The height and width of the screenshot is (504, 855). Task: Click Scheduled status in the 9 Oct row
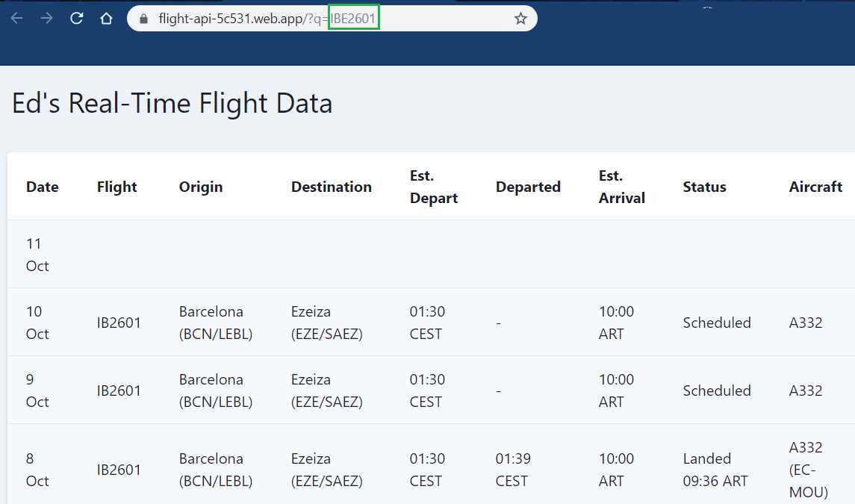[x=717, y=391]
